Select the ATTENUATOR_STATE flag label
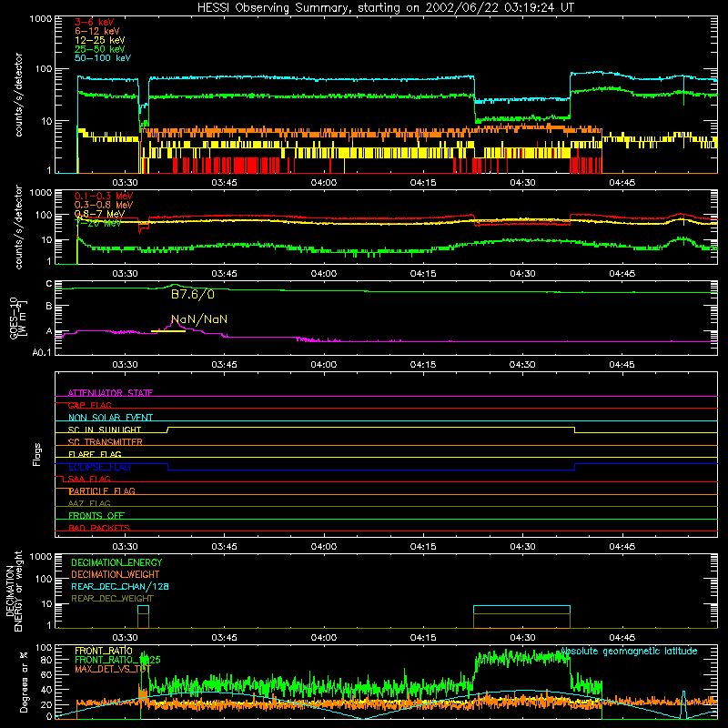This screenshot has width=728, height=728. pos(110,393)
